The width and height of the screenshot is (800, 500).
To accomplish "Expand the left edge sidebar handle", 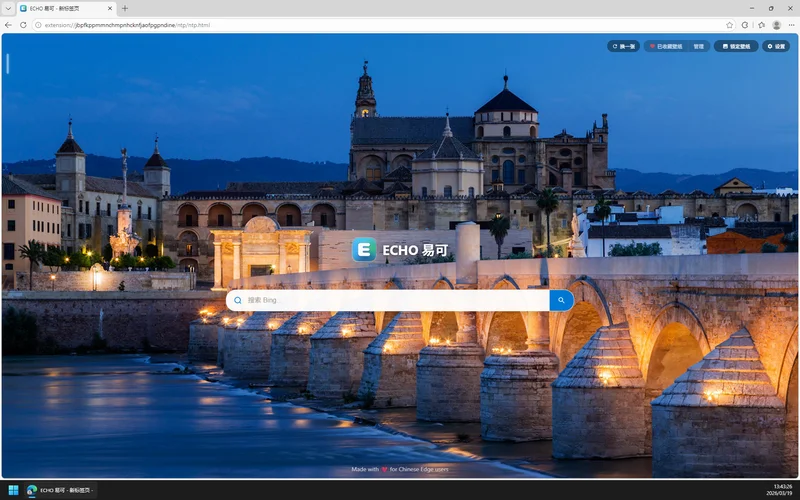I will 7,63.
